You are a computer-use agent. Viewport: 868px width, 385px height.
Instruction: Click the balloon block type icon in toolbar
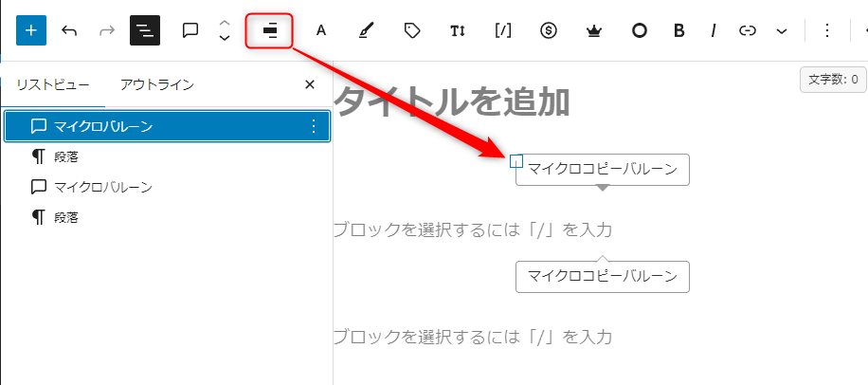[x=190, y=30]
